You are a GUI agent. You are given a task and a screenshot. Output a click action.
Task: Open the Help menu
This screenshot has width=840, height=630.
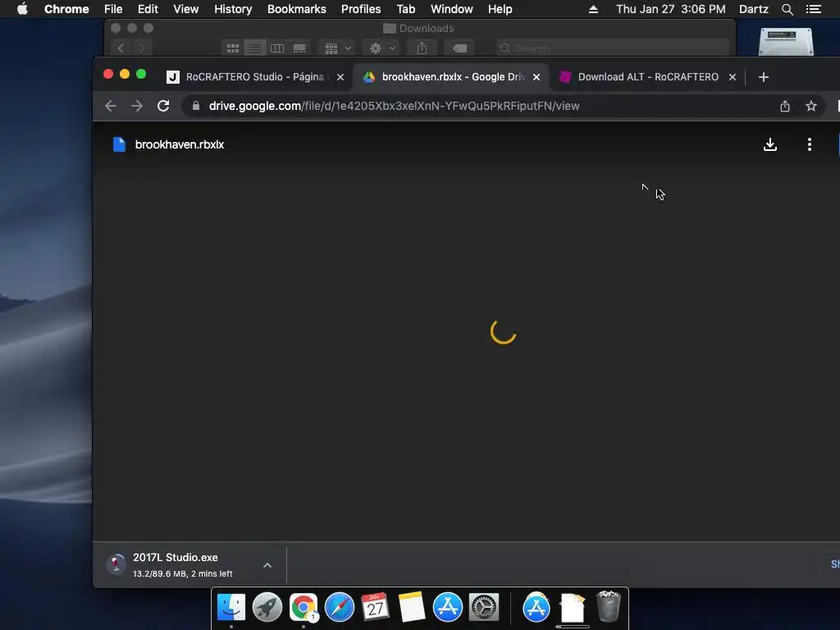coord(500,9)
